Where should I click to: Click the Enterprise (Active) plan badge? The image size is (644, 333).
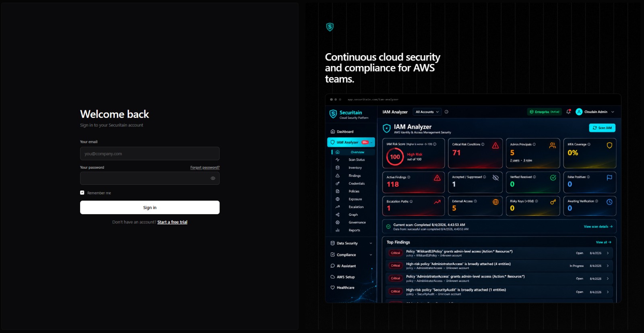click(545, 112)
